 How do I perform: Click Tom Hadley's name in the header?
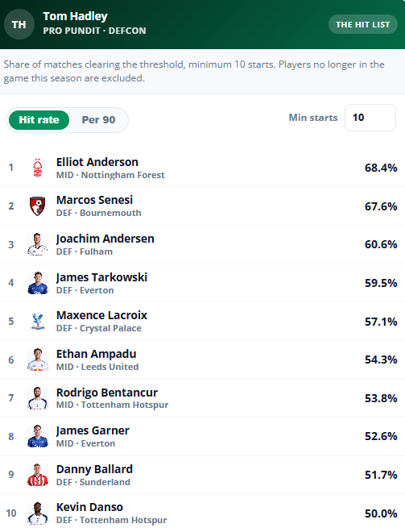(x=75, y=16)
